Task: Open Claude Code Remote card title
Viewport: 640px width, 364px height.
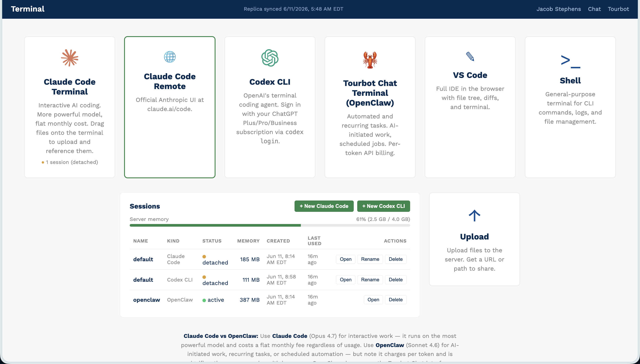Action: (x=170, y=81)
